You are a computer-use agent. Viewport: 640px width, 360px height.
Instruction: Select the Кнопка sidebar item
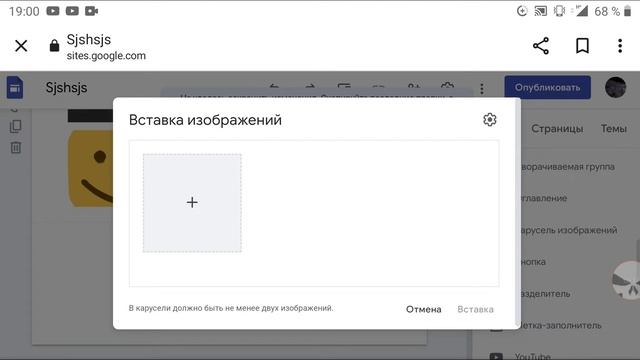pyautogui.click(x=533, y=262)
